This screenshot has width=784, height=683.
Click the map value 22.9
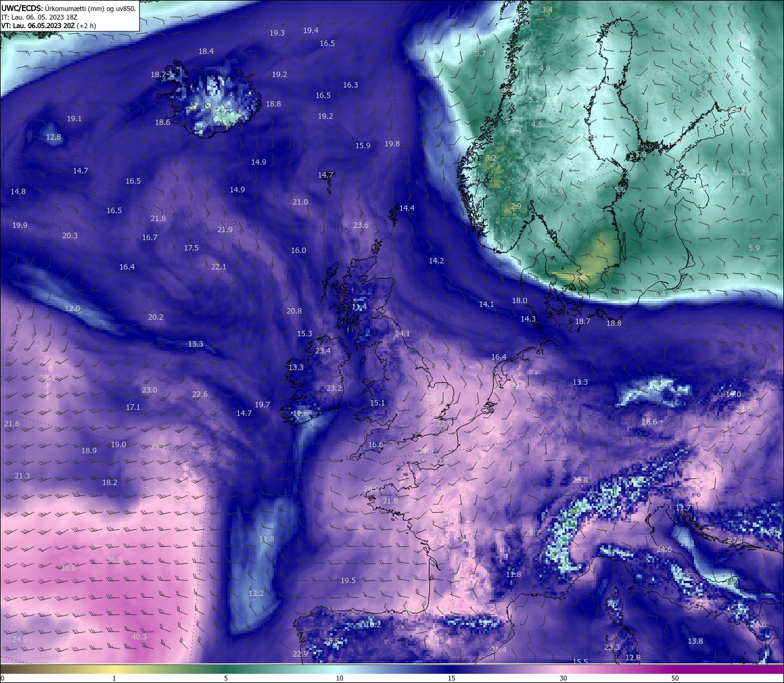click(301, 654)
